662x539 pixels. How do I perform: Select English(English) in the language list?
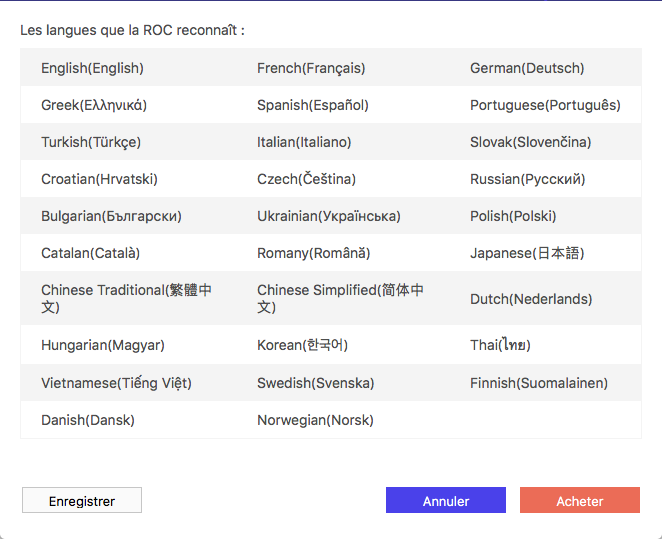[x=92, y=68]
